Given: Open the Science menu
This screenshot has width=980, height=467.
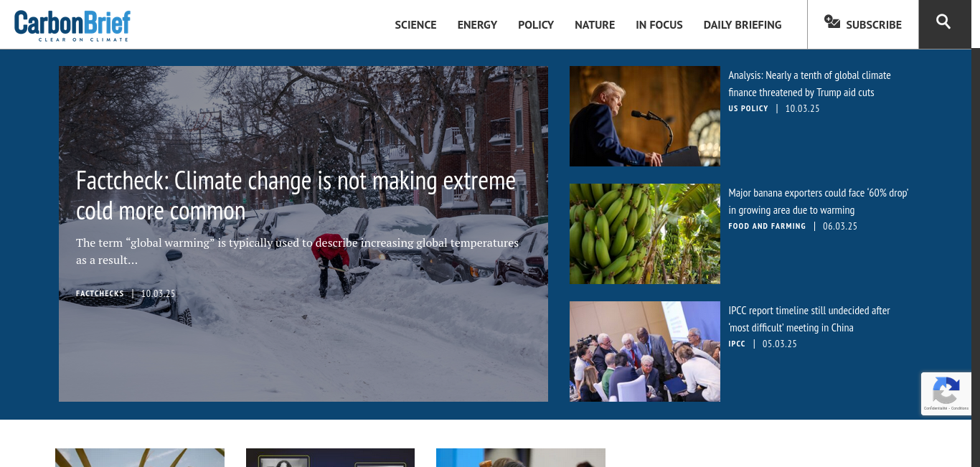Looking at the screenshot, I should coord(415,25).
